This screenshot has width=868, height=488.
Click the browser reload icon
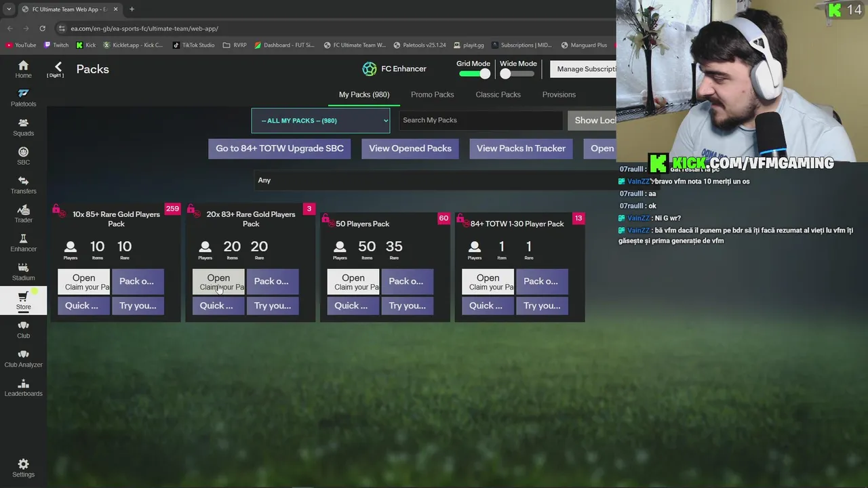42,28
